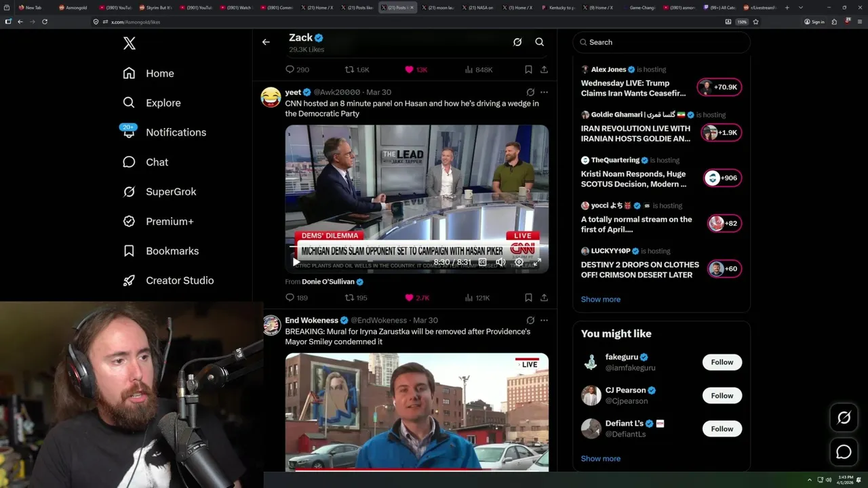This screenshot has height=488, width=868.
Task: Follow the Defiant L's account
Action: (722, 428)
